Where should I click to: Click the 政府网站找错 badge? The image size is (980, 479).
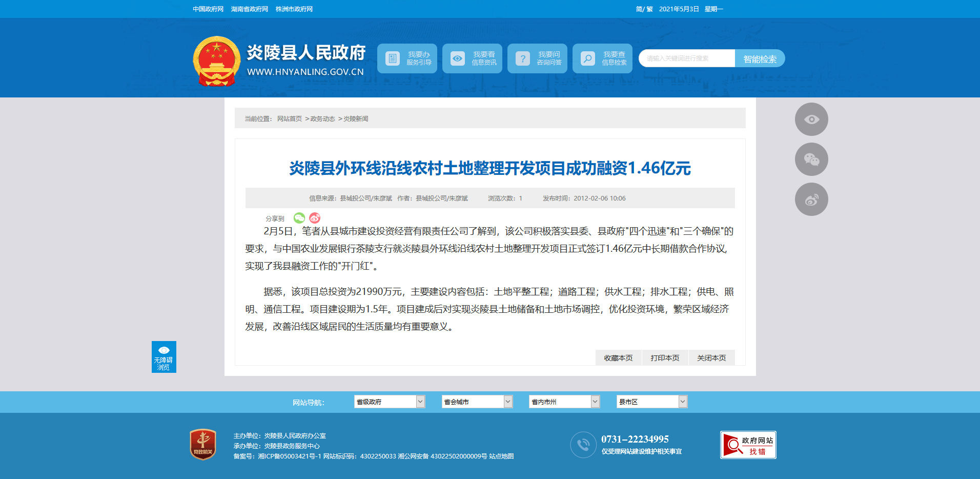[x=748, y=445]
